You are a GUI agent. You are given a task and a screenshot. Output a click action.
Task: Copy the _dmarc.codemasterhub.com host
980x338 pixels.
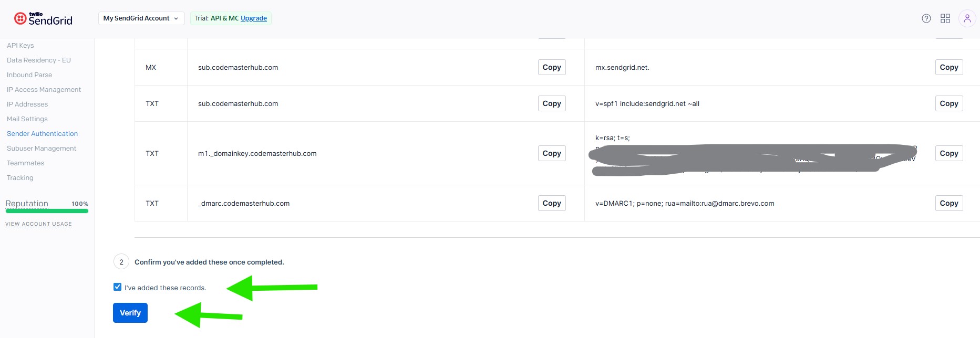coord(552,203)
